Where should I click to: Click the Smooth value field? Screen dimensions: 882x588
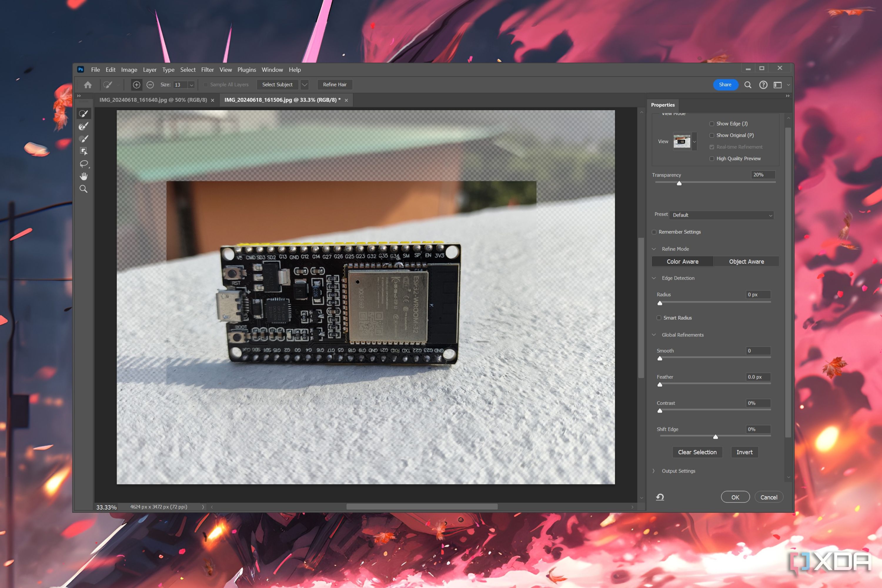pyautogui.click(x=758, y=351)
